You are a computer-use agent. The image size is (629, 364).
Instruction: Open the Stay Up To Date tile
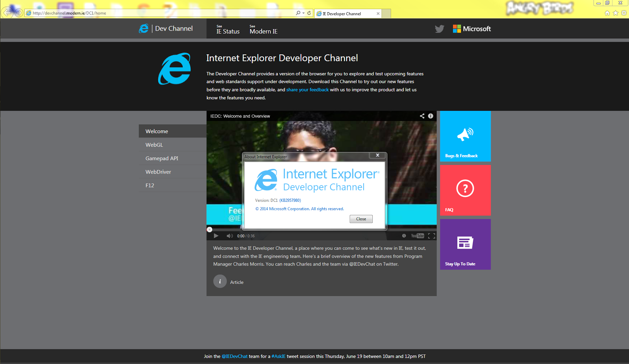tap(465, 244)
